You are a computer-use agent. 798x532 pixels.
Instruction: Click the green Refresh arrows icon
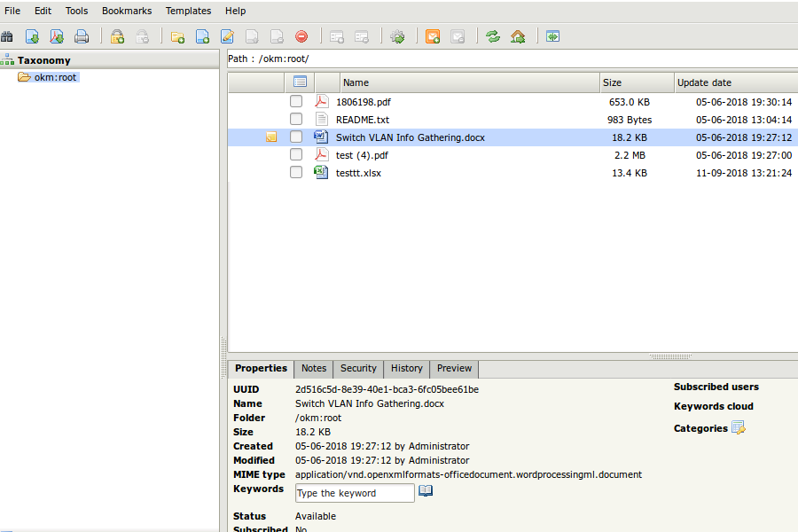pos(493,36)
